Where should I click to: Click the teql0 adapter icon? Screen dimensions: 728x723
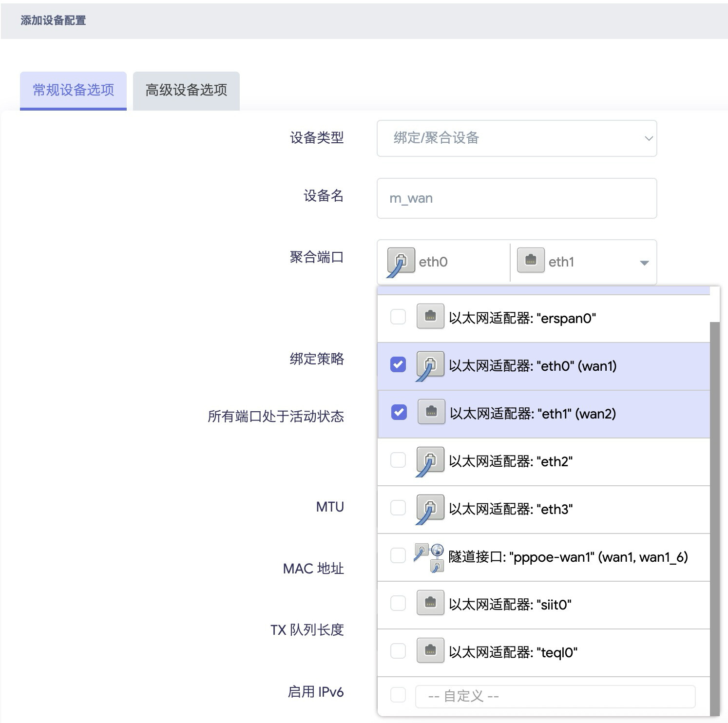pyautogui.click(x=430, y=651)
